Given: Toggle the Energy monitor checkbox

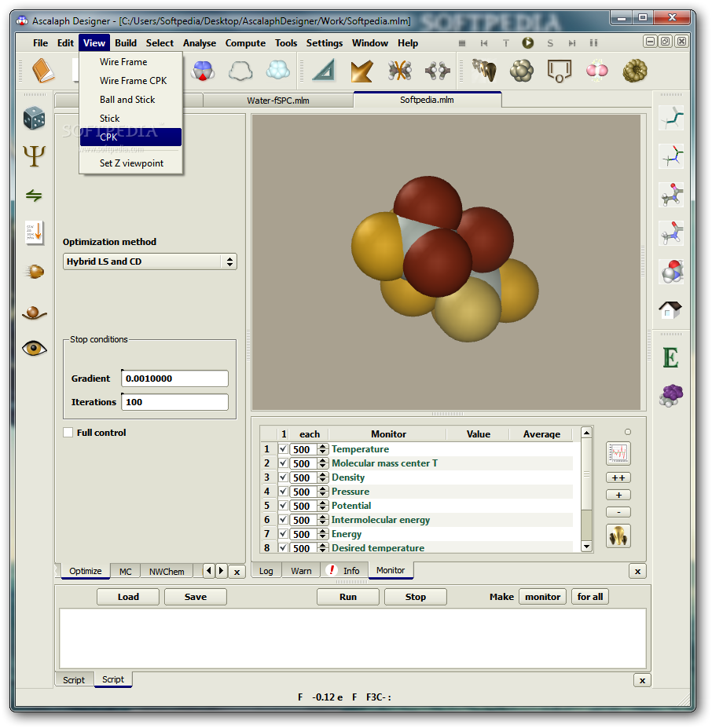Looking at the screenshot, I should point(283,534).
